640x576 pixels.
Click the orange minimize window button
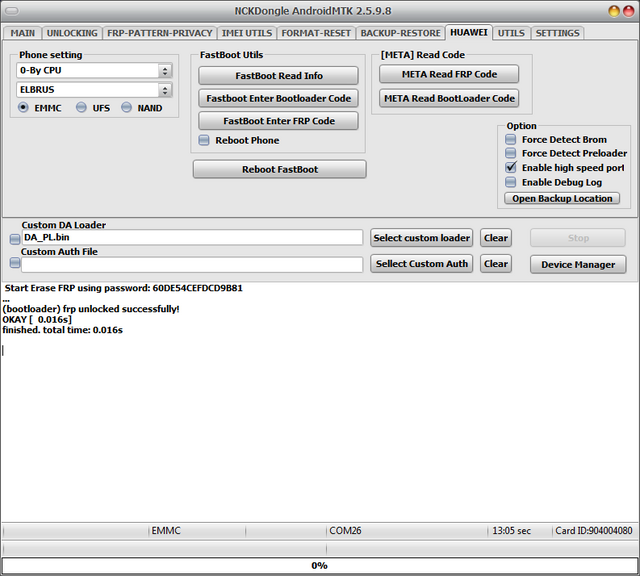[614, 11]
